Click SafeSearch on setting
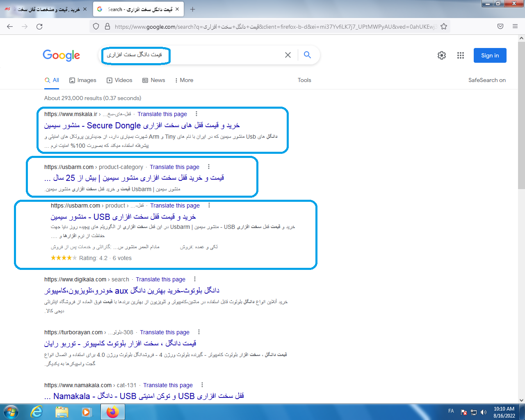The image size is (525, 420). [x=487, y=80]
